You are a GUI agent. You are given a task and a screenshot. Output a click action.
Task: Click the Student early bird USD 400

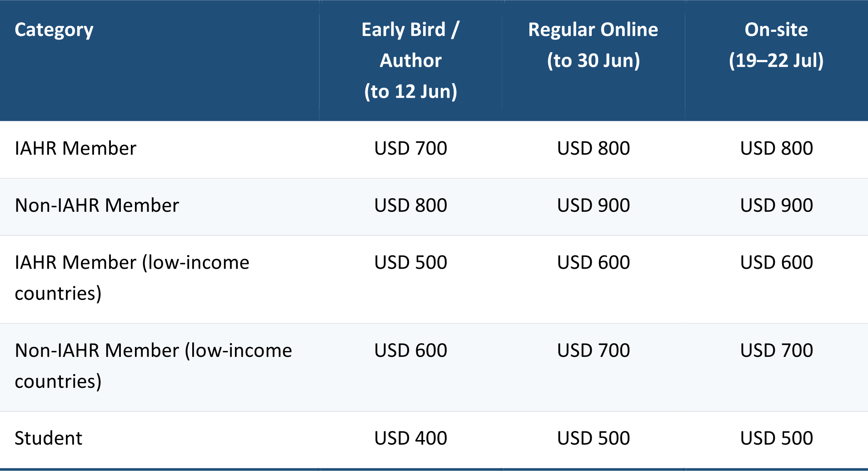tap(411, 438)
